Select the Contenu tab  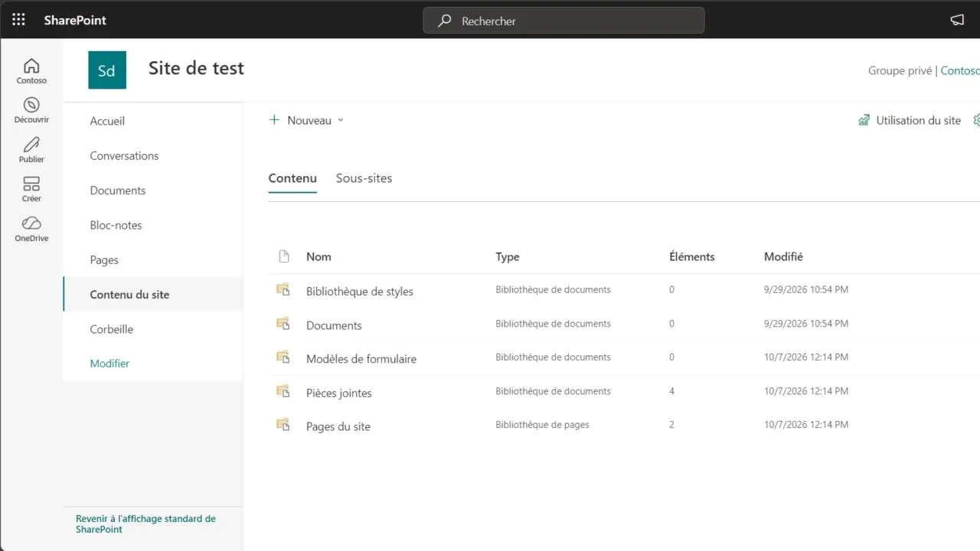(x=292, y=178)
